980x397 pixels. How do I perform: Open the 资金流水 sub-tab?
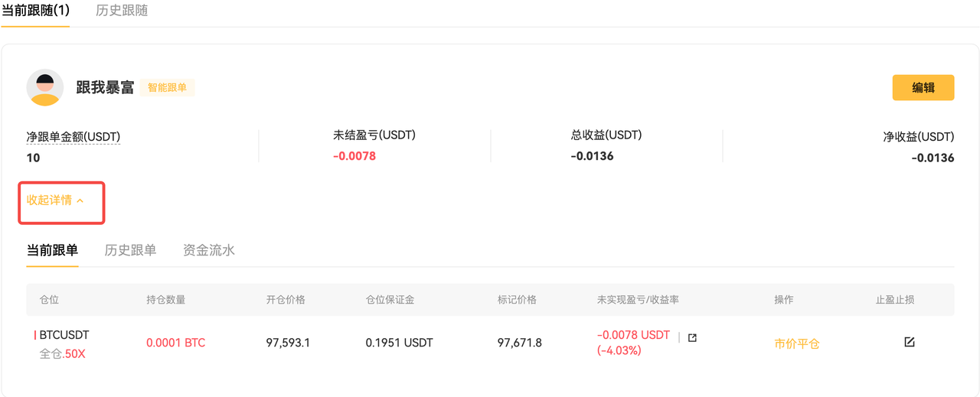tap(208, 250)
